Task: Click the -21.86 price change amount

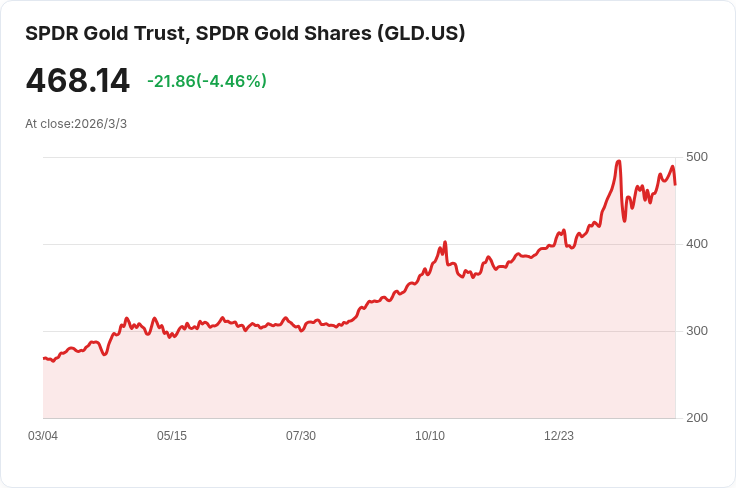Action: point(171,81)
